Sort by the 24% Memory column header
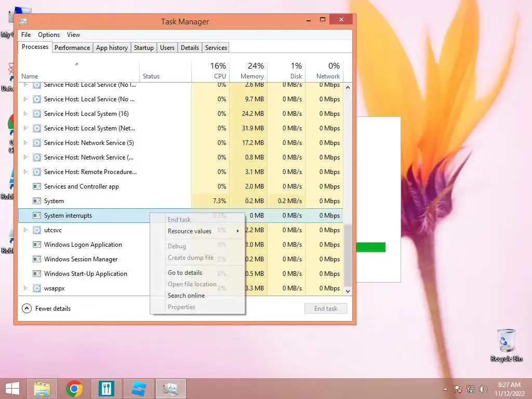 pyautogui.click(x=248, y=71)
